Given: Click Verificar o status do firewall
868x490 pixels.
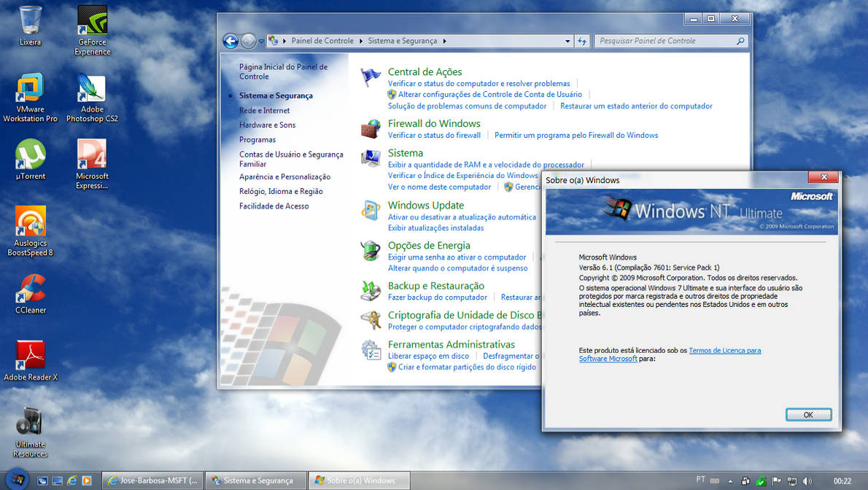Looking at the screenshot, I should pos(434,135).
